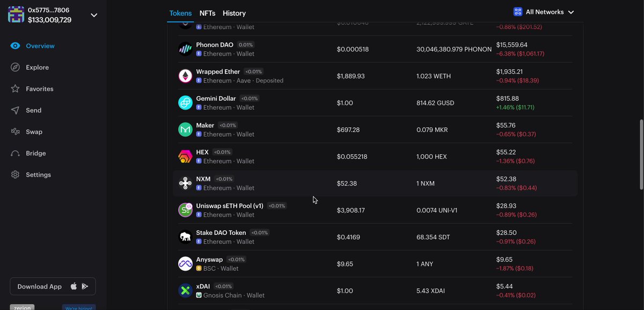
Task: Click the All Networks grid icon
Action: tap(518, 12)
